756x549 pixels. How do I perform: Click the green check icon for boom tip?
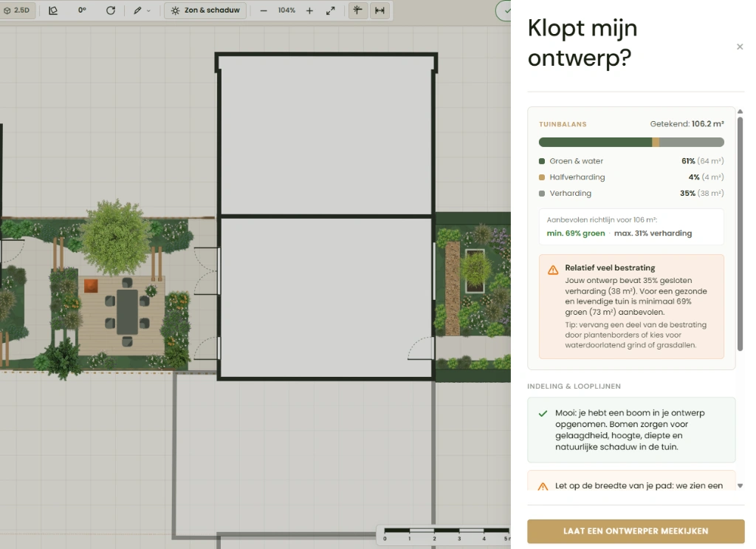click(543, 414)
